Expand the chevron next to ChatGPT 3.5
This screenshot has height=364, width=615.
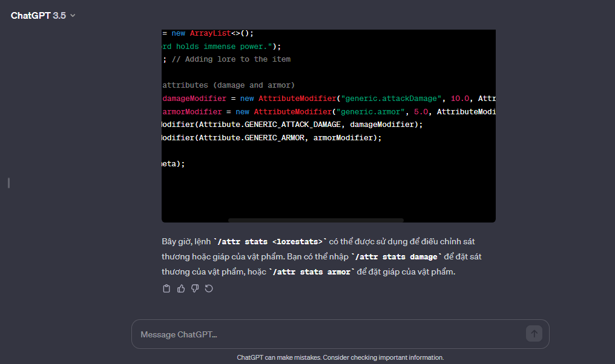(73, 16)
